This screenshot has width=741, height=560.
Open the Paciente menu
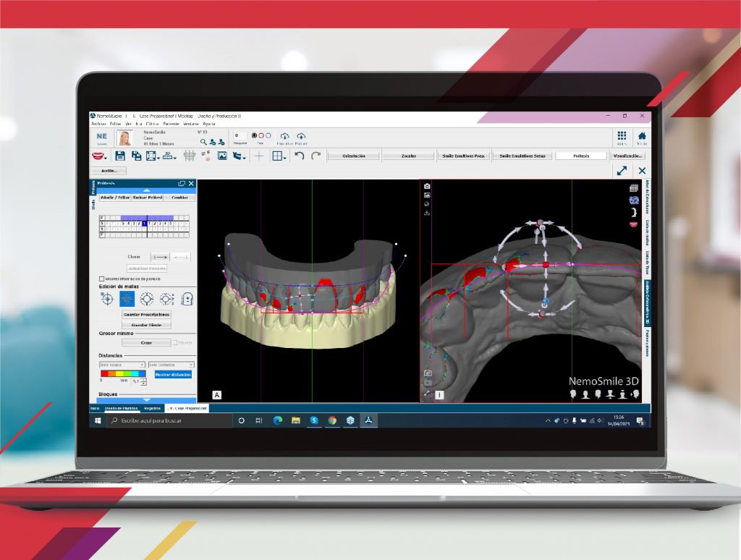pyautogui.click(x=171, y=124)
